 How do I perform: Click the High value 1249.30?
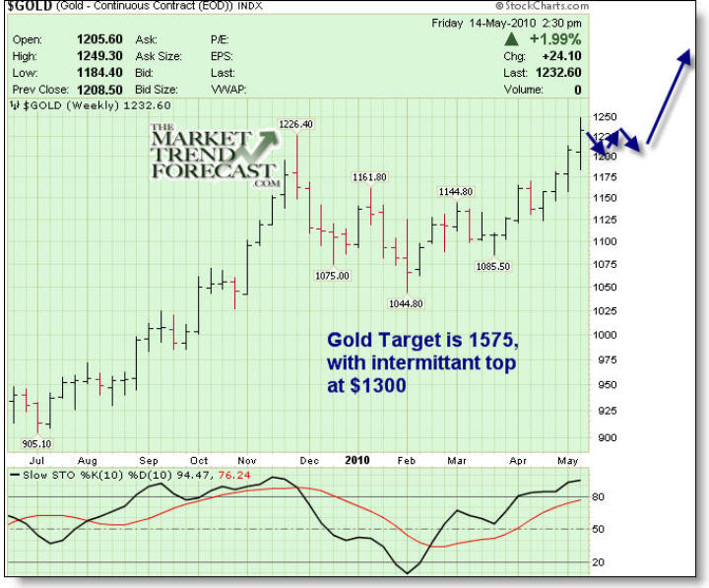(99, 56)
